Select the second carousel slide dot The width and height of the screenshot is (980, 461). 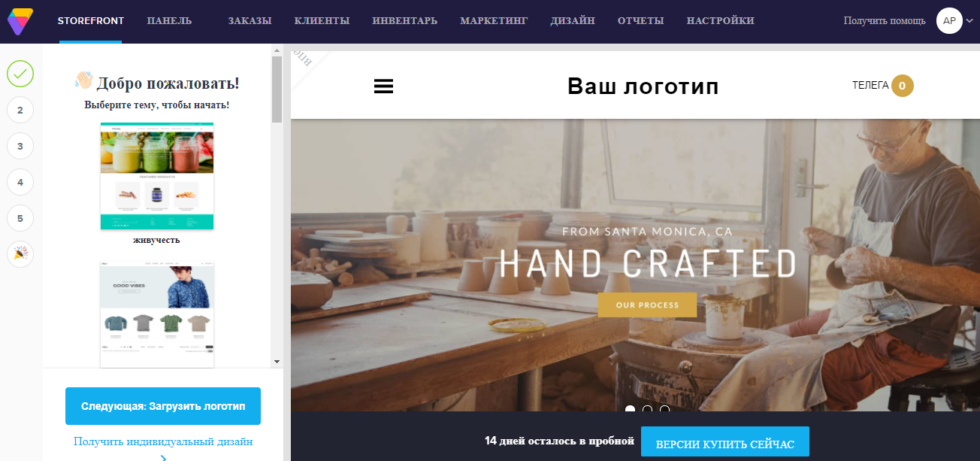(x=647, y=409)
